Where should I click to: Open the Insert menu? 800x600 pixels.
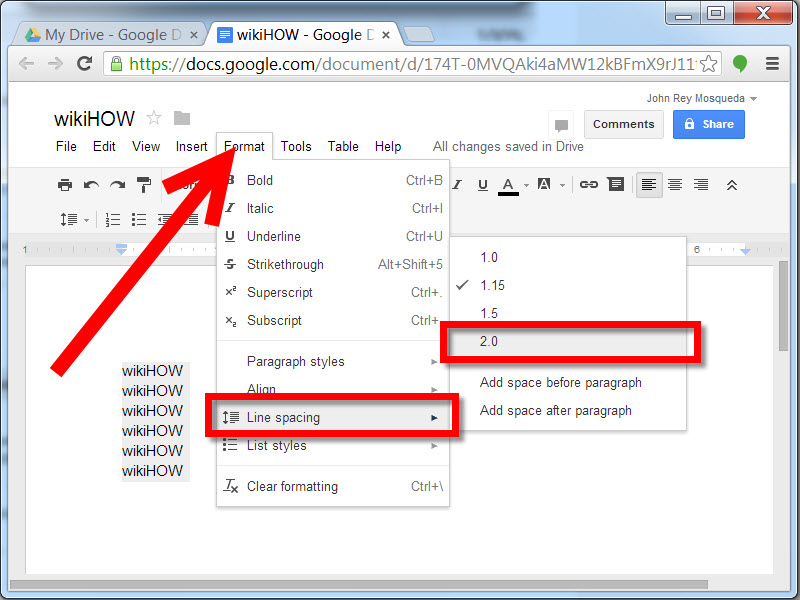(x=191, y=146)
